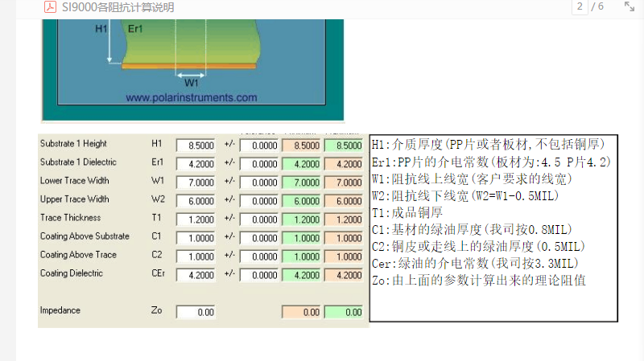
Task: Click the CEr Coating Dielectric value field
Action: (x=196, y=275)
